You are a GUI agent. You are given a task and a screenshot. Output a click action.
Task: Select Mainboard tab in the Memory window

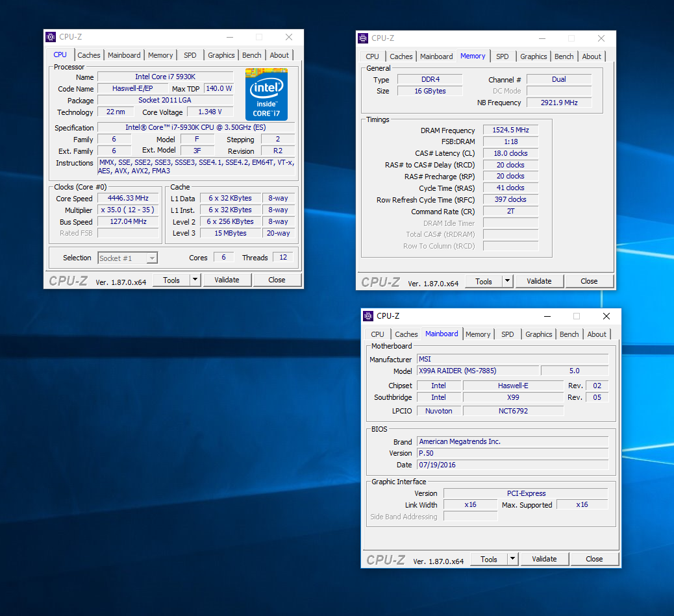coord(437,56)
